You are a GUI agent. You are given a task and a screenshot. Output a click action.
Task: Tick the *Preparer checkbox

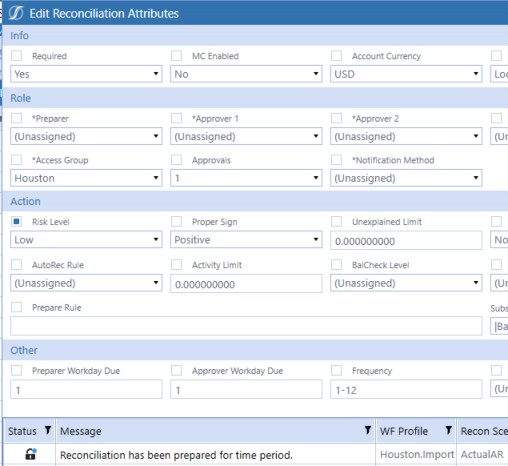click(x=16, y=118)
